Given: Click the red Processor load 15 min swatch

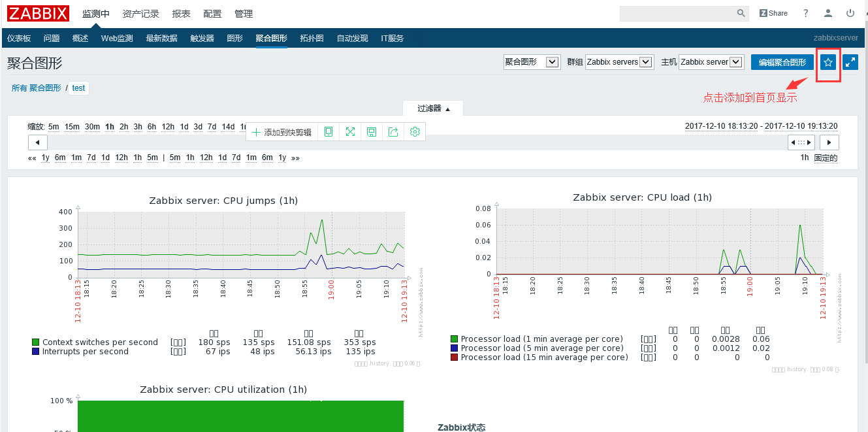Looking at the screenshot, I should [454, 357].
